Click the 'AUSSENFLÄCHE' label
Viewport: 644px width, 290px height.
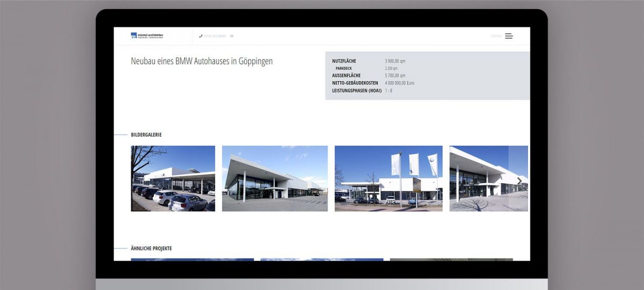click(346, 75)
